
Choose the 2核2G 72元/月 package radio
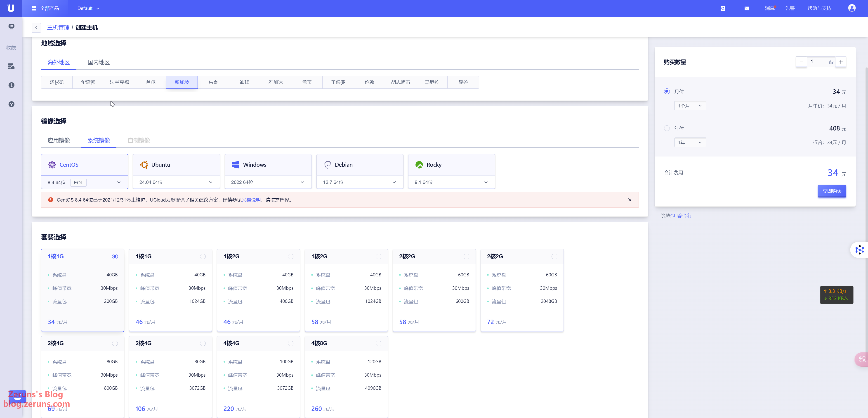point(554,256)
